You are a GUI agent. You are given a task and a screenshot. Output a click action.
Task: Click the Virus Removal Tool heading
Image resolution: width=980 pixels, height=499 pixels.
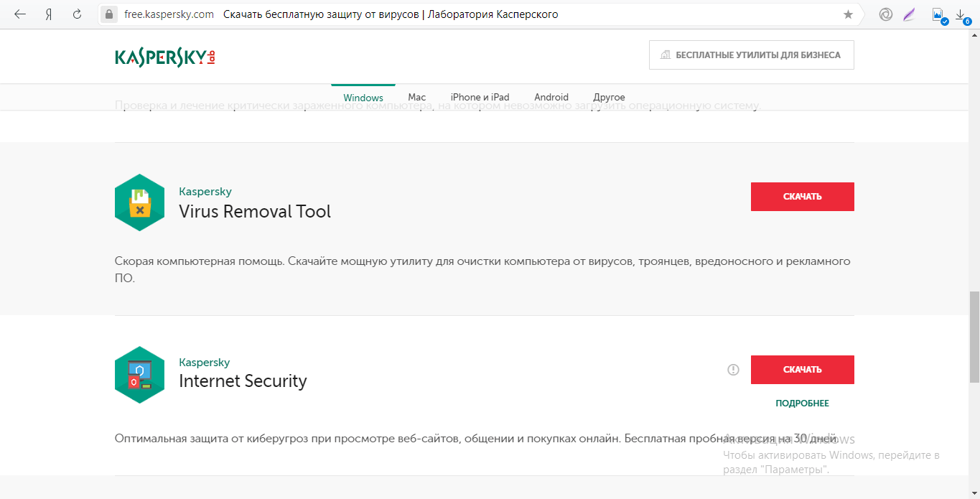coord(255,211)
